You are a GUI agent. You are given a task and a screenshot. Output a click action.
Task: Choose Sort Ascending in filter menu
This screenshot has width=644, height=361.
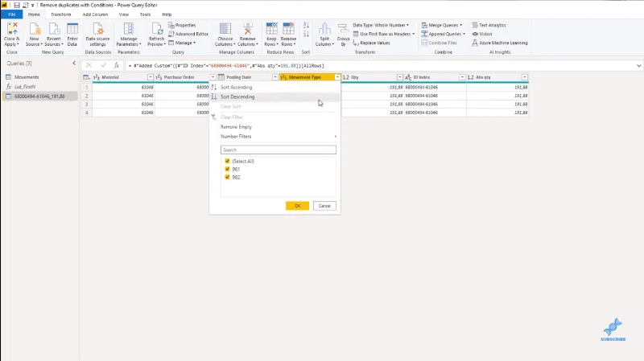pyautogui.click(x=275, y=87)
